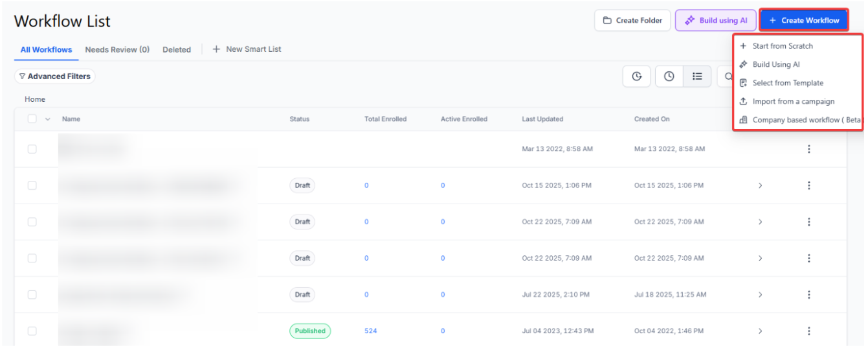Open the chevron dropdown beside header checkbox
This screenshot has height=350, width=868.
tap(47, 119)
